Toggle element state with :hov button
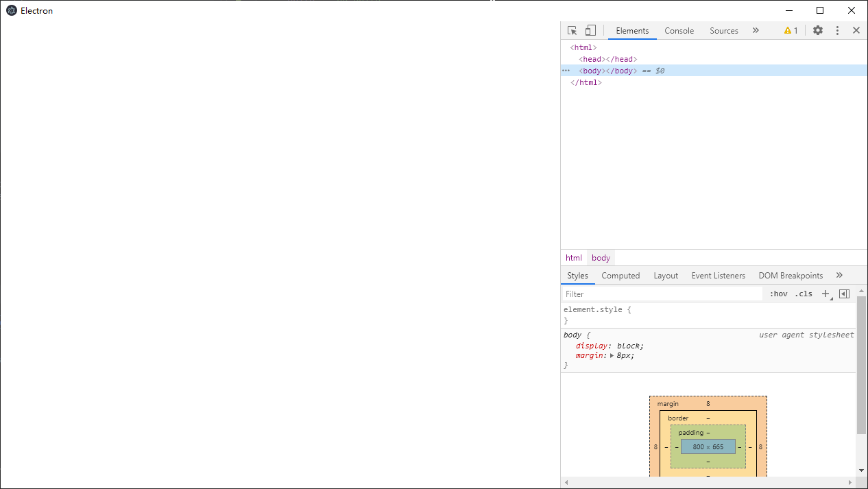The image size is (868, 489). [778, 294]
